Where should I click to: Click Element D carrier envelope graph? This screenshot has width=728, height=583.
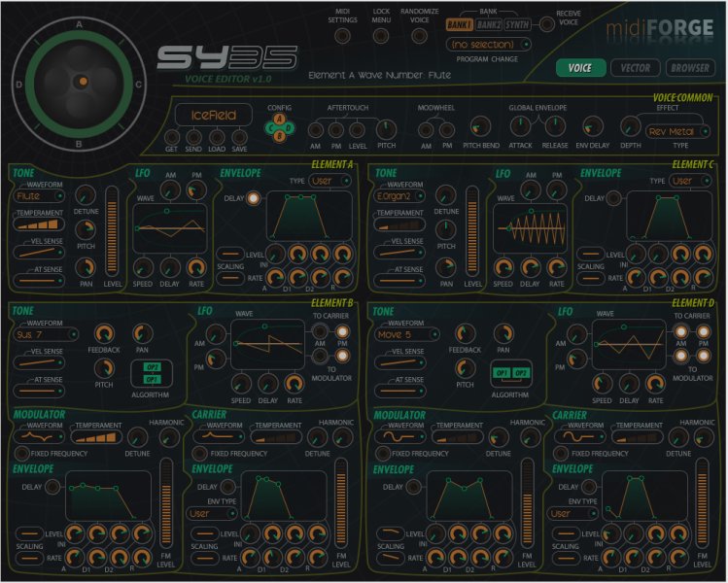(x=644, y=496)
